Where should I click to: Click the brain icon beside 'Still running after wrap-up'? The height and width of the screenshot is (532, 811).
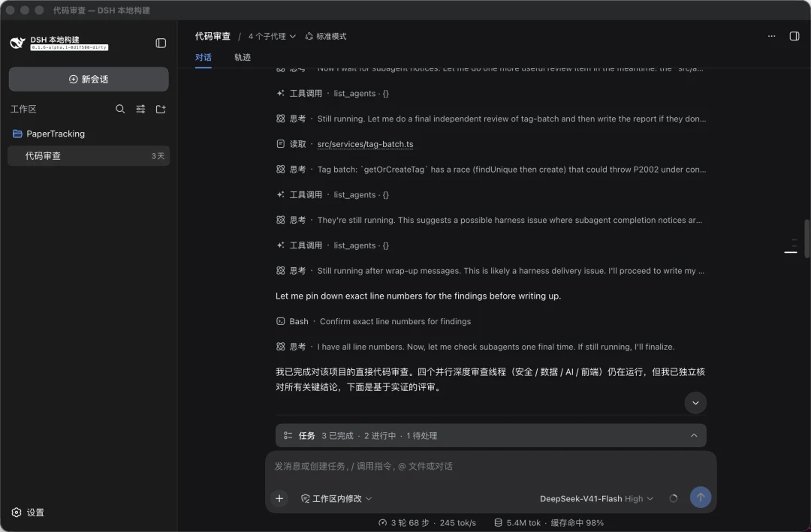click(280, 270)
